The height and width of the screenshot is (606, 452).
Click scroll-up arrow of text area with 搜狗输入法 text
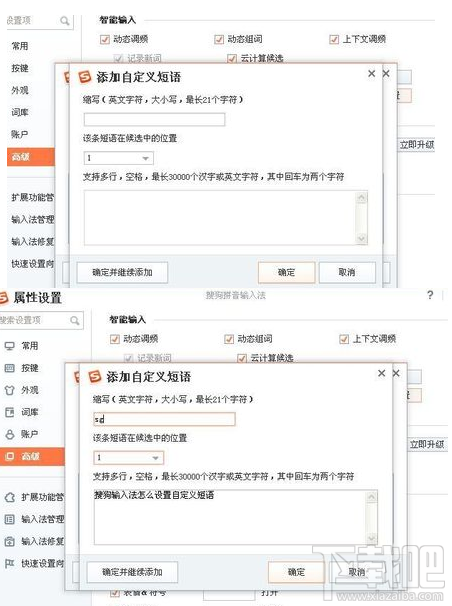372,497
